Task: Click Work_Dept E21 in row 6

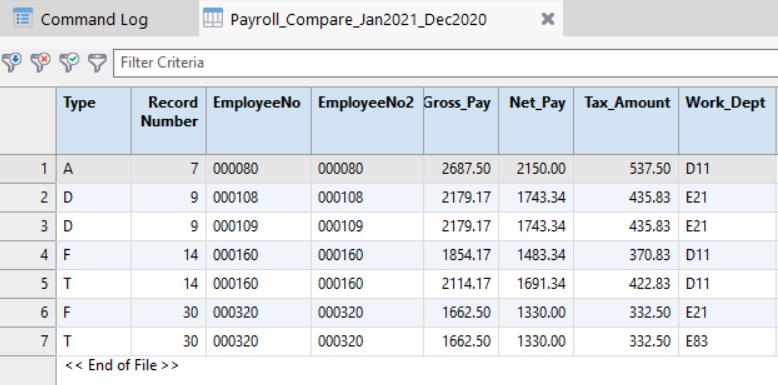Action: [x=728, y=313]
